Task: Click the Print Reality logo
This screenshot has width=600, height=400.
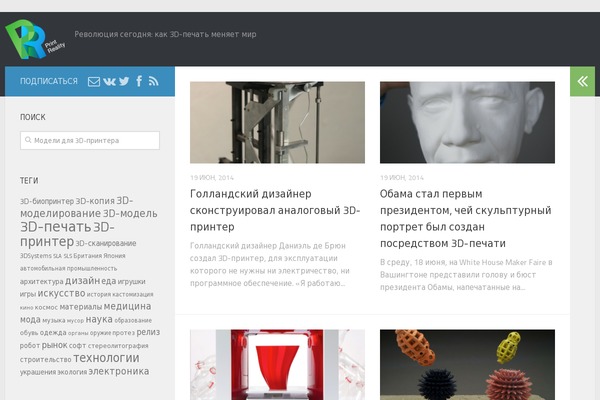Action: click(35, 39)
